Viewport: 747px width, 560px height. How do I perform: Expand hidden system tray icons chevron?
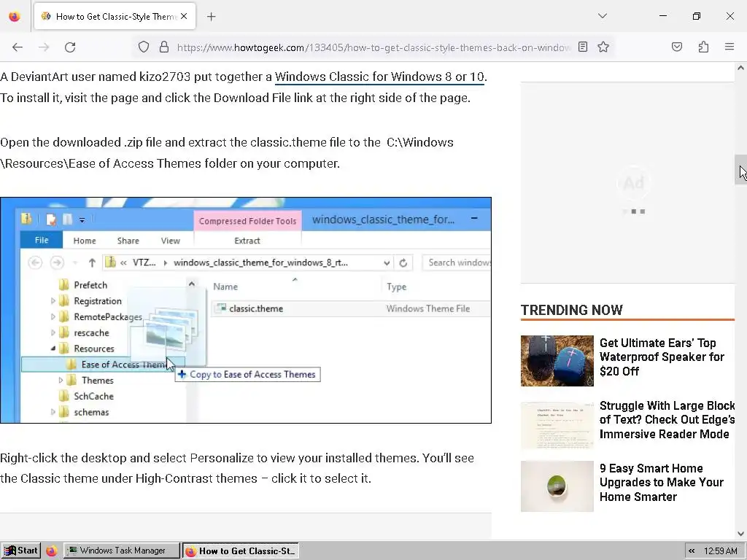[x=692, y=551]
